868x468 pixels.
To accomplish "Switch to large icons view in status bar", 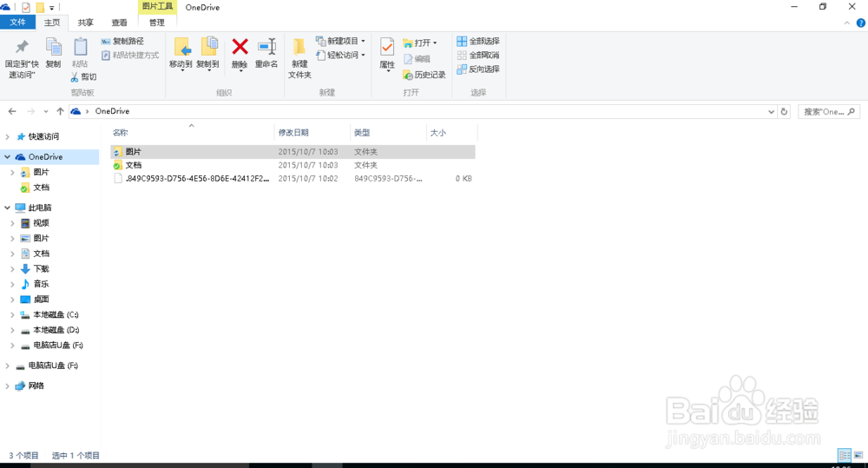I will [x=858, y=455].
